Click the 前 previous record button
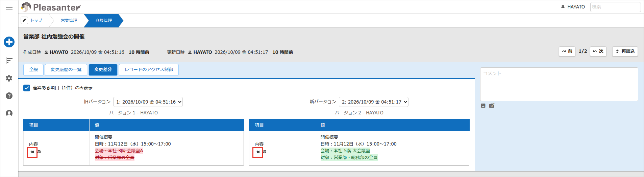The height and width of the screenshot is (177, 644). (567, 51)
